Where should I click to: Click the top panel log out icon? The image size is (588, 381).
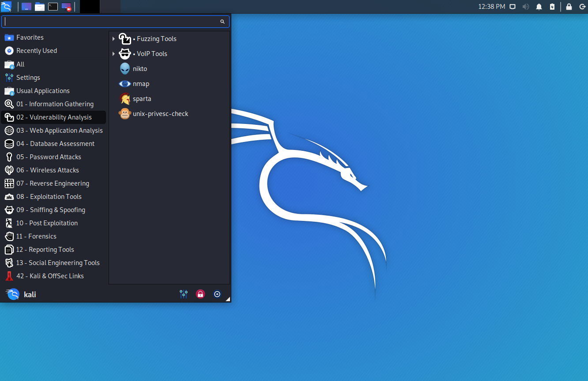click(582, 7)
